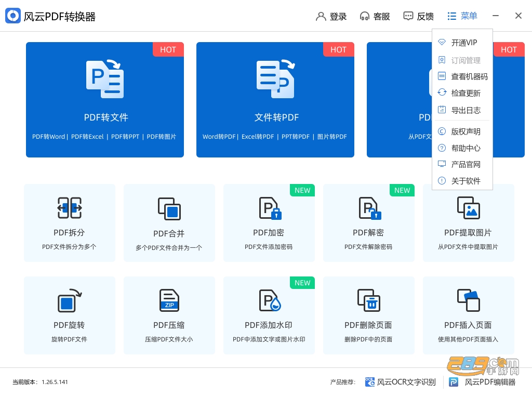Click the PDF拆分 split icon
The image size is (532, 396).
70,208
